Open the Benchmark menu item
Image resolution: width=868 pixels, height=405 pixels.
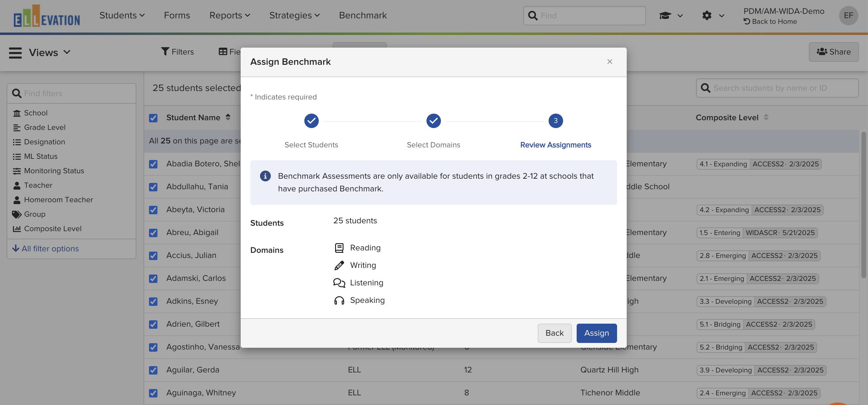[x=363, y=15]
